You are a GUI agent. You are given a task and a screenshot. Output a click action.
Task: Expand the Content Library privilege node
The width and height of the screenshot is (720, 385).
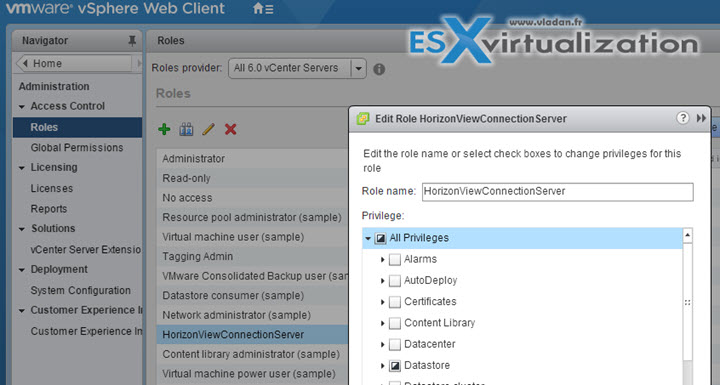click(x=382, y=323)
